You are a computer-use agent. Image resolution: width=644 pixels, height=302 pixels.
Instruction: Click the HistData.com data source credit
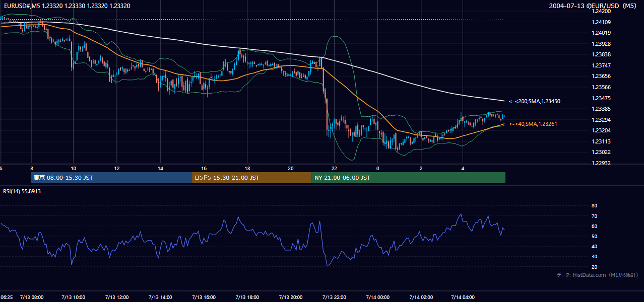tap(598, 275)
